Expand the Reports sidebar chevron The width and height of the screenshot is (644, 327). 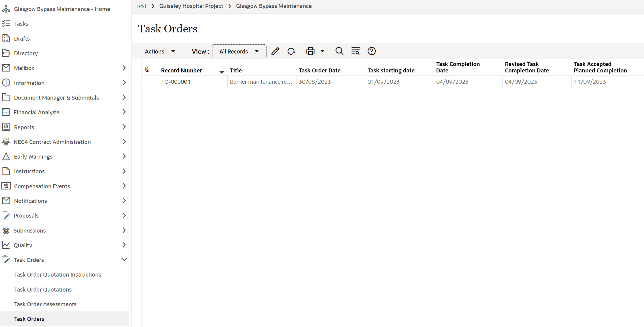pos(124,127)
